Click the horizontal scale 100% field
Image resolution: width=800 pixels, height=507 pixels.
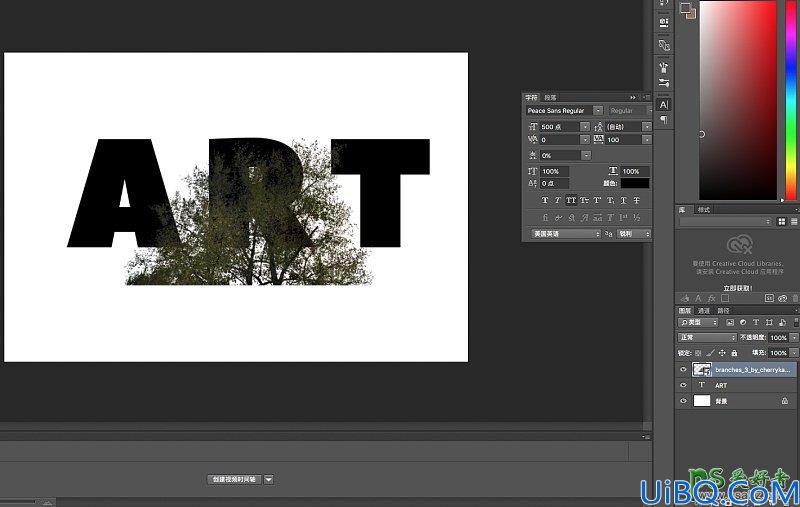point(635,171)
